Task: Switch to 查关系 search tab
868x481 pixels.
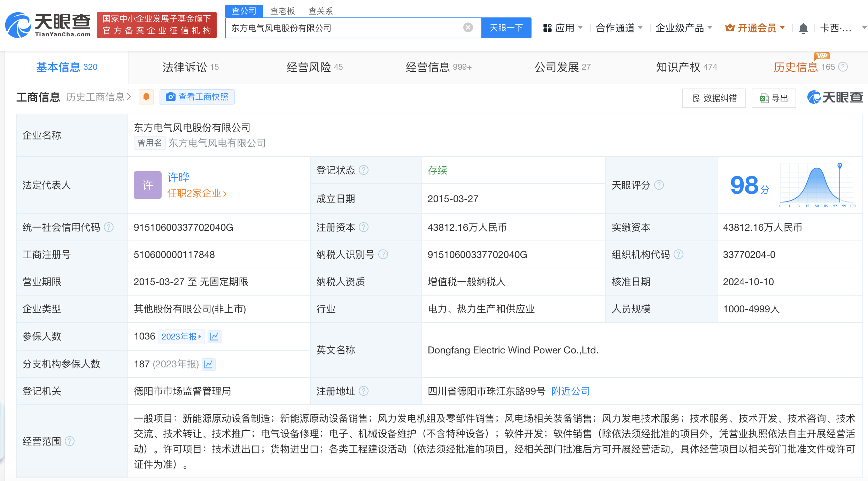Action: (321, 11)
